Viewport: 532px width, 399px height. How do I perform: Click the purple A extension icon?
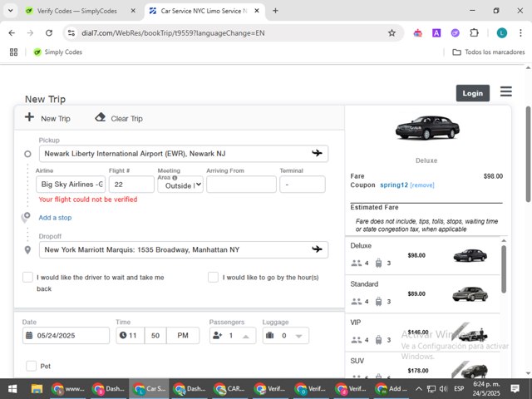click(436, 33)
